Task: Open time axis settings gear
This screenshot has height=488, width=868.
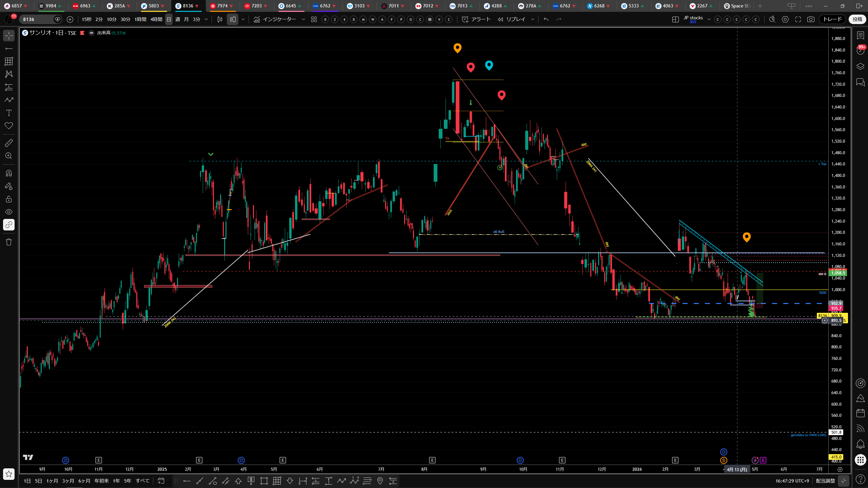Action: [840, 469]
